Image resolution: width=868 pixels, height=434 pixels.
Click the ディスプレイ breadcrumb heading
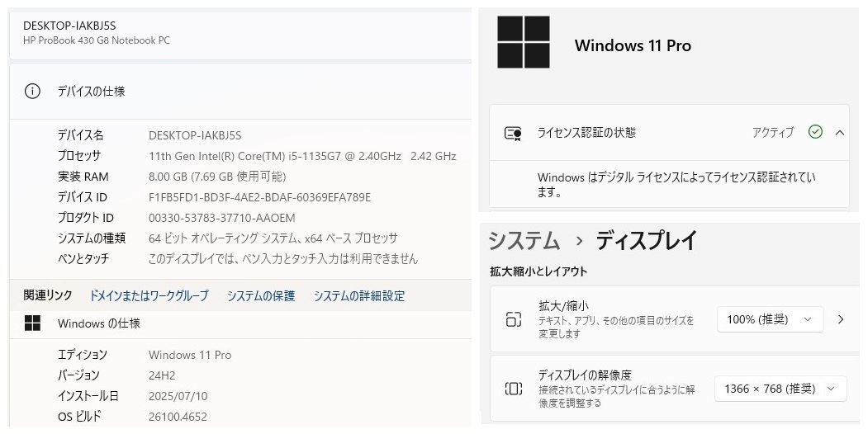click(646, 241)
